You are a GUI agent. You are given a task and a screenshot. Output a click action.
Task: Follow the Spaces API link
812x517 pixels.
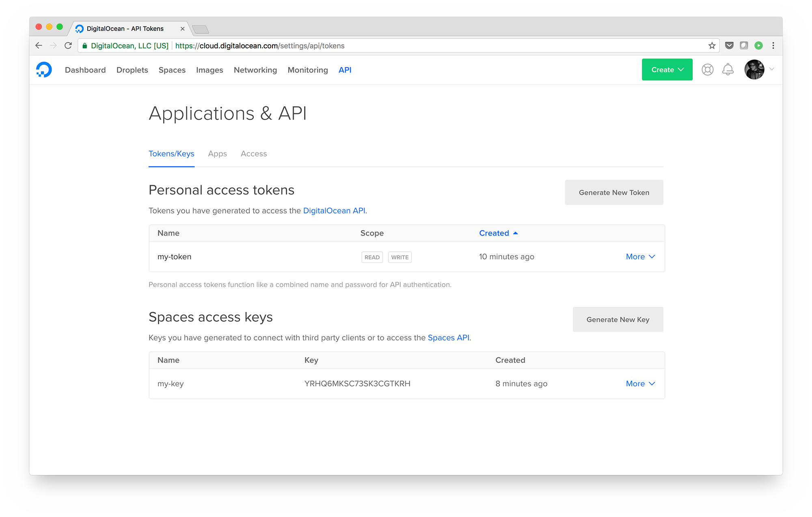(x=449, y=338)
